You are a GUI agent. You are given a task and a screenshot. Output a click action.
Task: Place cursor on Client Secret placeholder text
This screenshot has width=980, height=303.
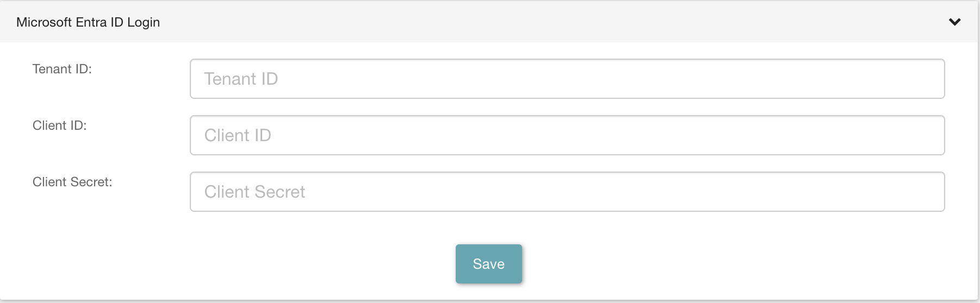click(x=255, y=192)
